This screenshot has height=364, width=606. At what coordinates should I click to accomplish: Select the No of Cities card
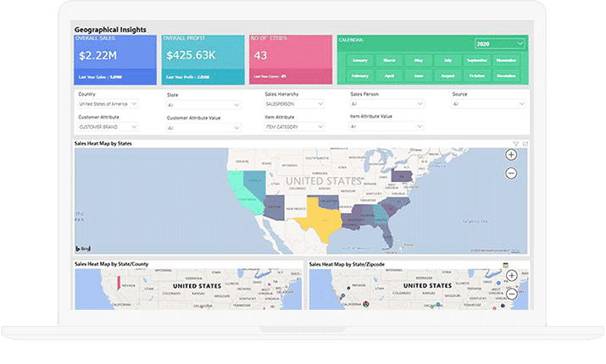289,59
